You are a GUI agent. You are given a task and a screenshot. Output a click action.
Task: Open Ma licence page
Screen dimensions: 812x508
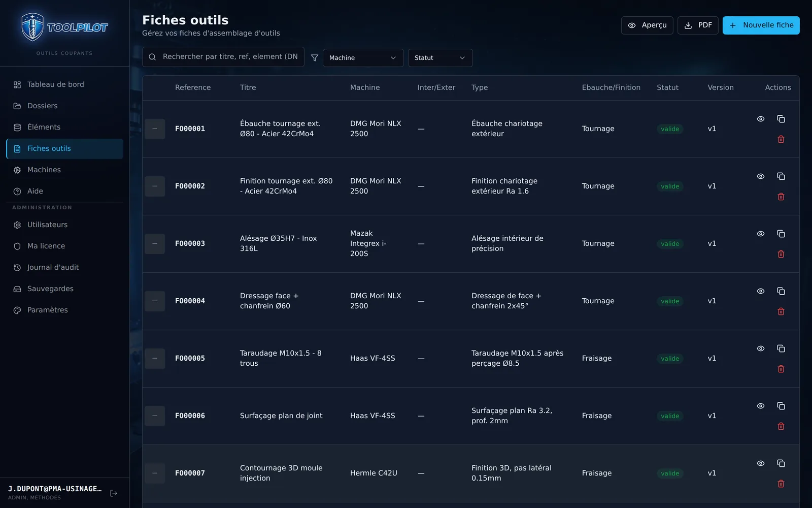point(64,246)
